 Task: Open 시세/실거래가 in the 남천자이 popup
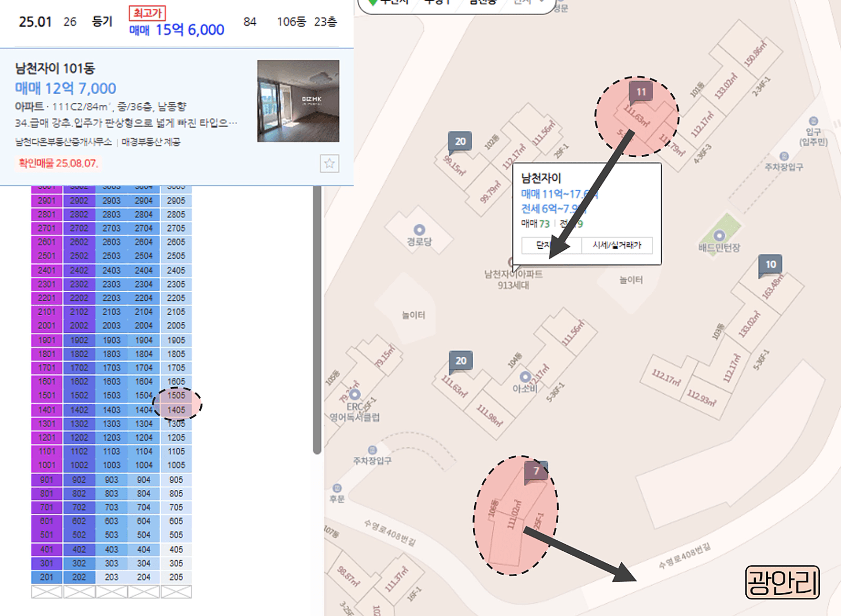[617, 245]
